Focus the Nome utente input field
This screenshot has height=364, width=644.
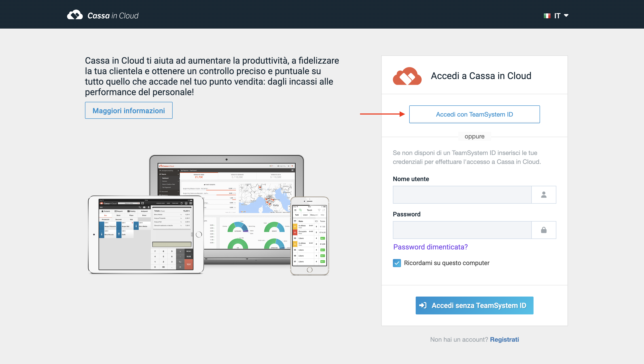click(462, 195)
